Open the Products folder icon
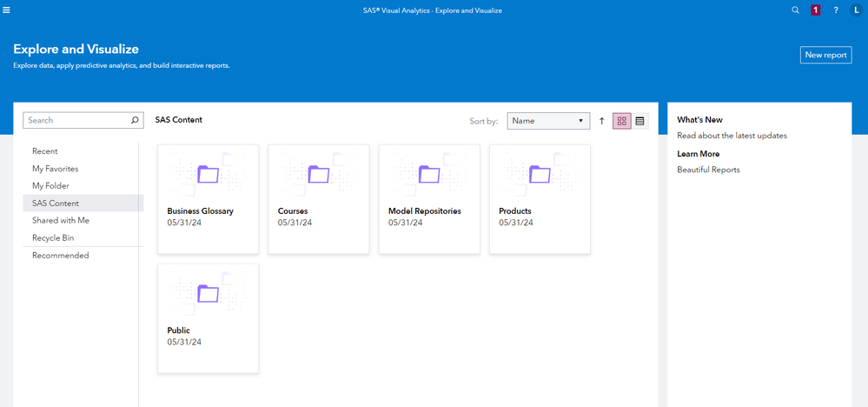Image resolution: width=868 pixels, height=407 pixels. [x=540, y=175]
